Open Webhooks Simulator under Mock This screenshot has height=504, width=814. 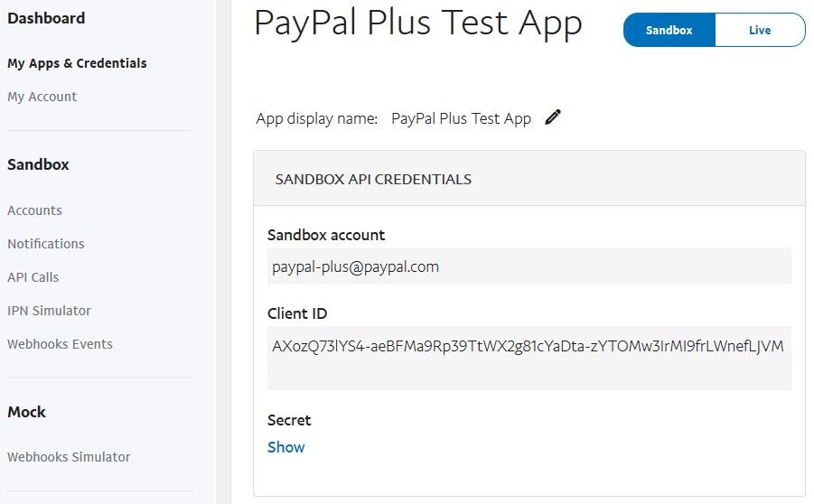pyautogui.click(x=69, y=457)
